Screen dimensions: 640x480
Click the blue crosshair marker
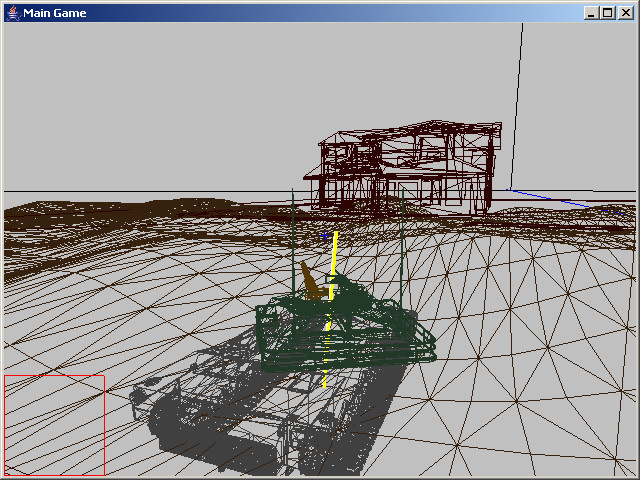(324, 236)
